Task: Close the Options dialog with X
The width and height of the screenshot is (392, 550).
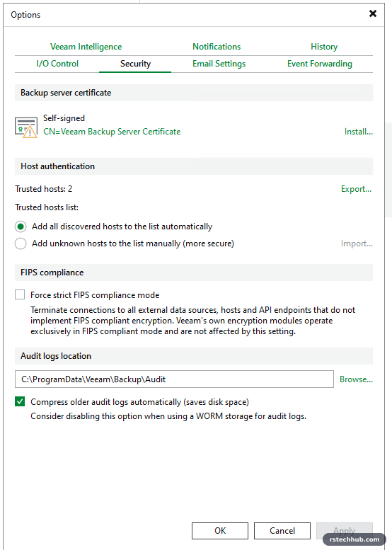Action: [x=373, y=13]
